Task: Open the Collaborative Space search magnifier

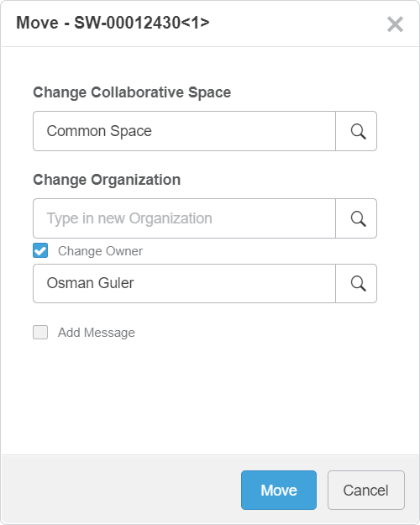Action: 356,131
